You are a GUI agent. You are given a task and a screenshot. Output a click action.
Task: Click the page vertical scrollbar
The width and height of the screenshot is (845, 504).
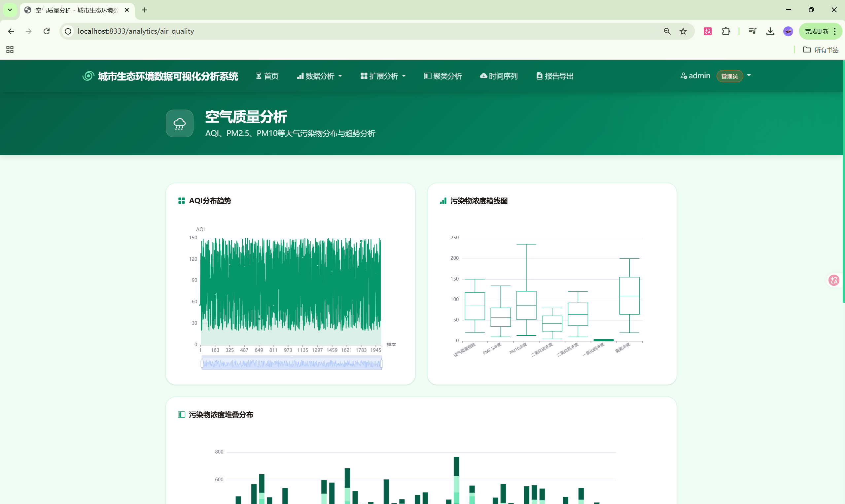coord(843,182)
